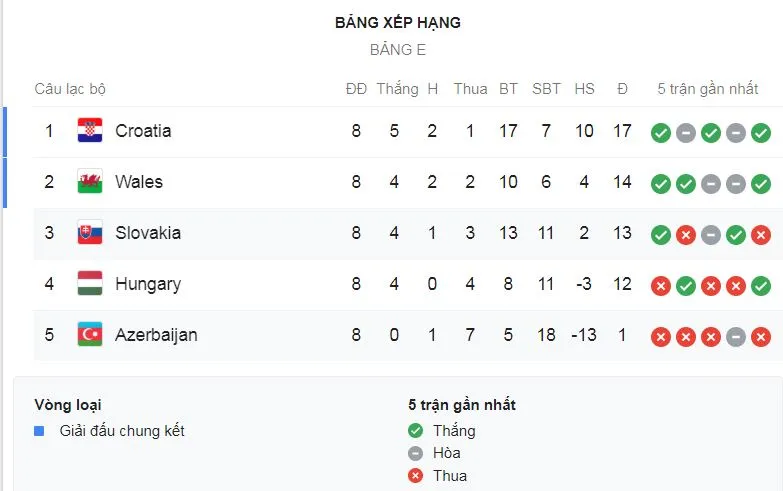Click the Wales flag icon
Viewport: 783px width, 491px height.
(x=90, y=182)
